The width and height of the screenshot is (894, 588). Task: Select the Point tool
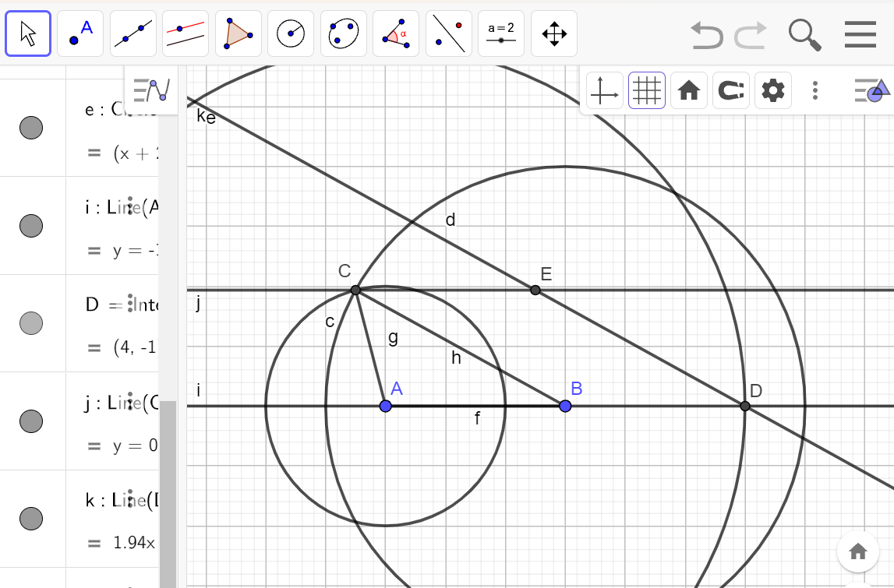pyautogui.click(x=80, y=33)
